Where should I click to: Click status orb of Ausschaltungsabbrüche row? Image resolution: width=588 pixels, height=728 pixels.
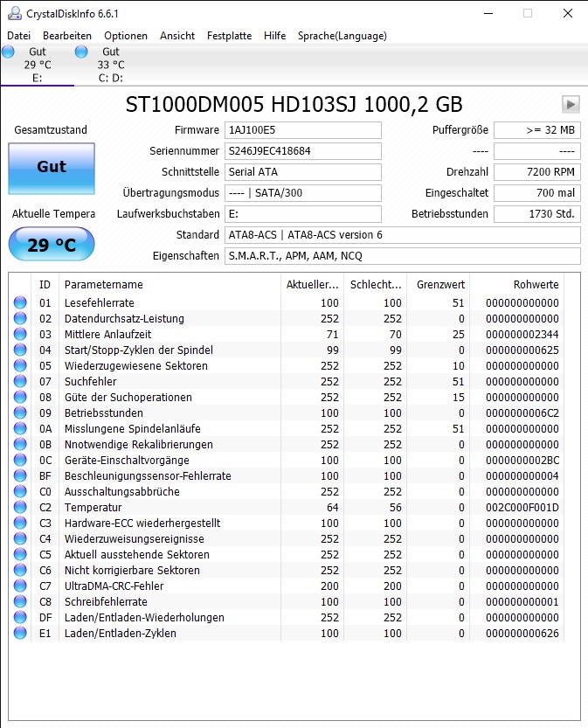20,492
